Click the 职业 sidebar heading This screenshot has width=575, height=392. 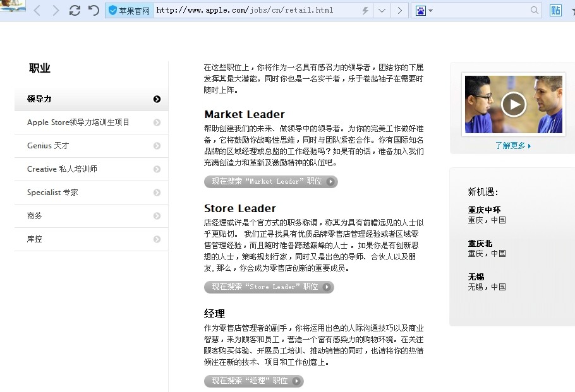pyautogui.click(x=40, y=68)
